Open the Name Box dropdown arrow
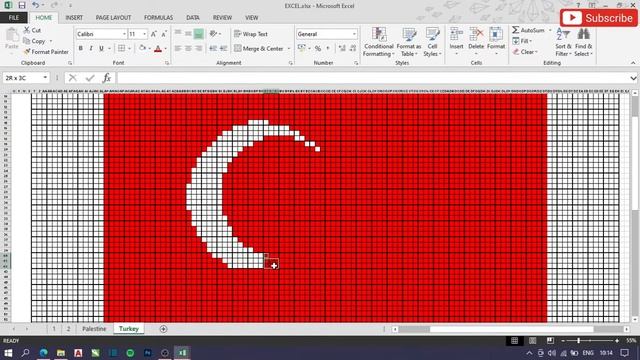640x360 pixels. tap(45, 78)
